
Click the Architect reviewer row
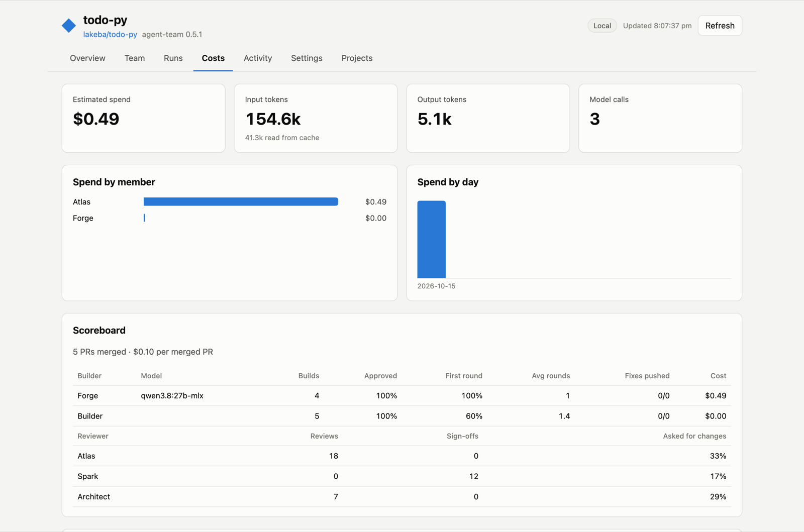402,496
